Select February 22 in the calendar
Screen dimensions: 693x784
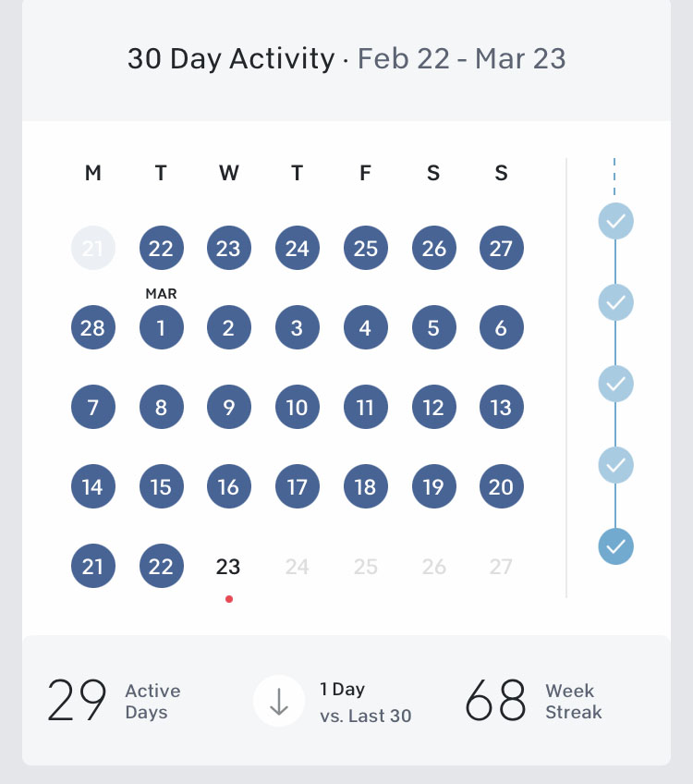tap(161, 248)
